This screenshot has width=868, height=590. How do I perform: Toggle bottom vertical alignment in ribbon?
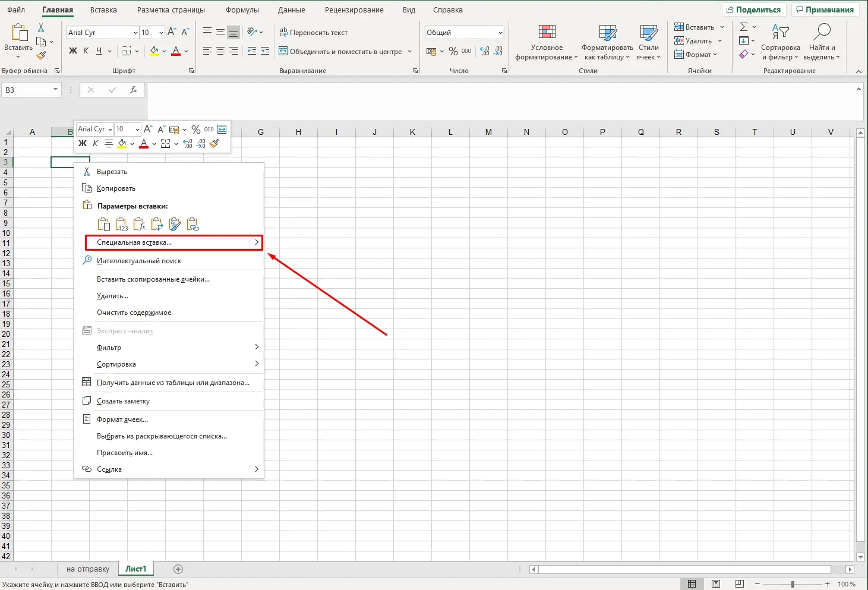point(233,32)
